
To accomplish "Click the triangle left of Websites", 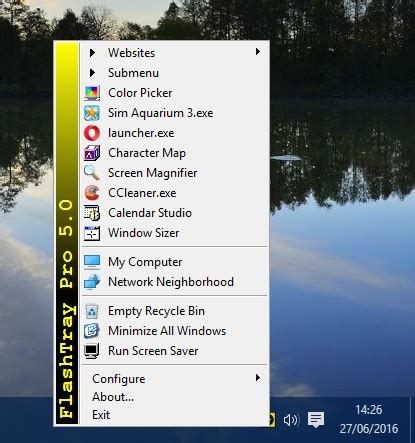I will (x=92, y=53).
